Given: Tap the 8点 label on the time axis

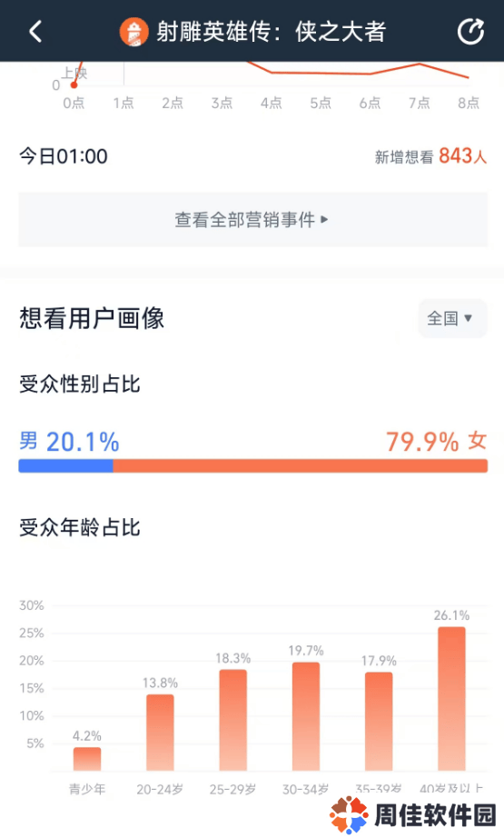Looking at the screenshot, I should [x=469, y=103].
